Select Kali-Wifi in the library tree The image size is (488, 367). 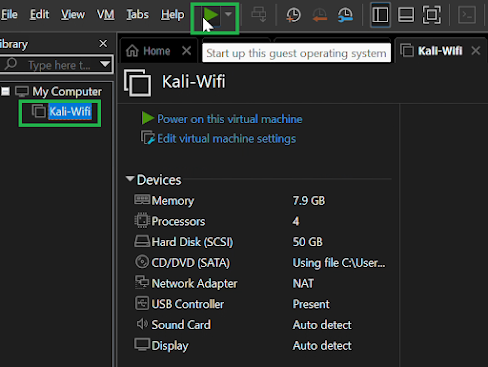pos(70,111)
